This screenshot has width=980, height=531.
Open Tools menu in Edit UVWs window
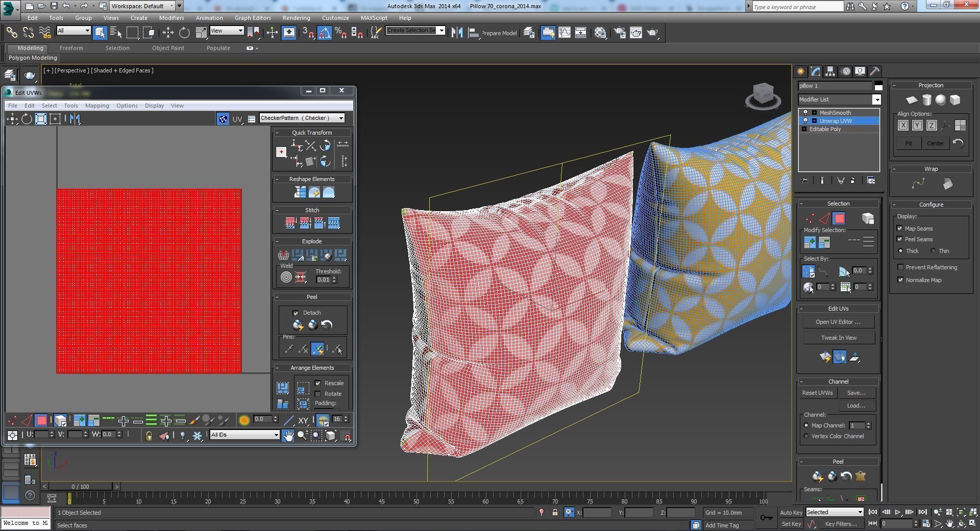point(71,106)
